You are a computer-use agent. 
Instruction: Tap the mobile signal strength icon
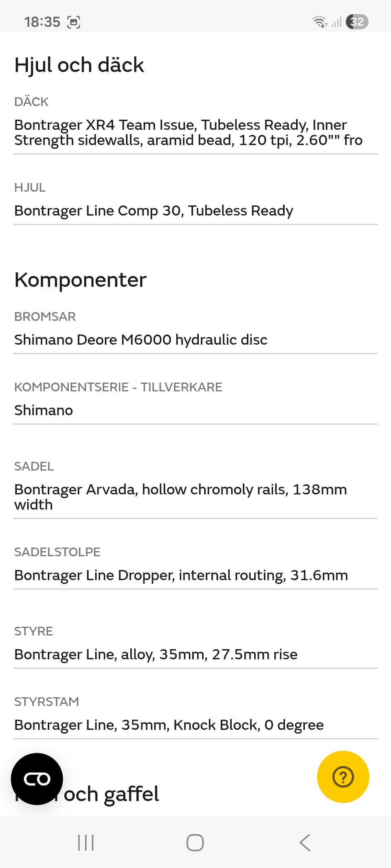(x=336, y=22)
